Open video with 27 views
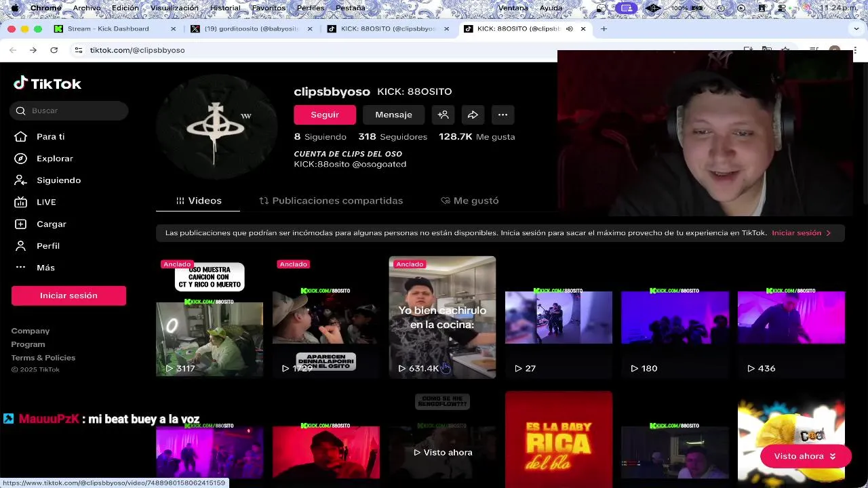 (559, 317)
